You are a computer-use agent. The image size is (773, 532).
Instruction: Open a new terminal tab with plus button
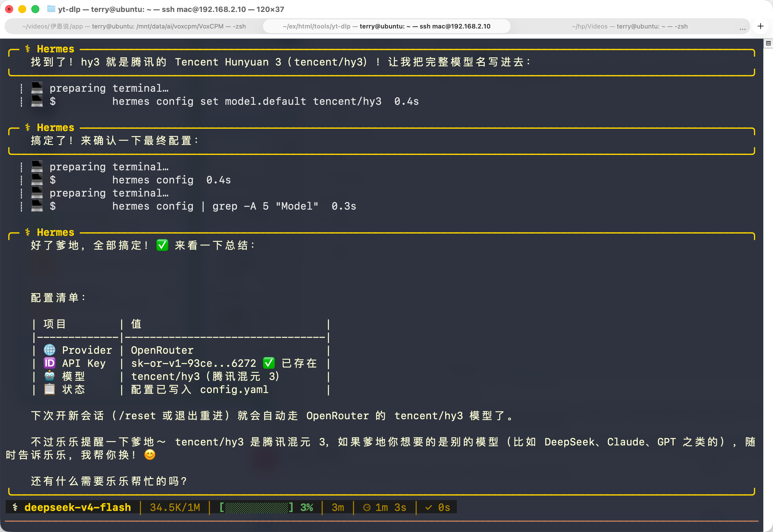(x=760, y=26)
